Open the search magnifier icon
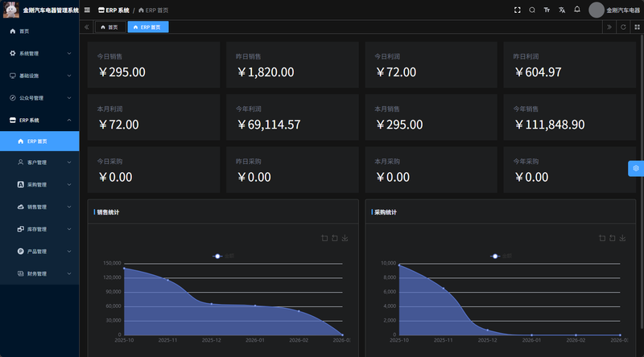644x357 pixels. coord(532,10)
